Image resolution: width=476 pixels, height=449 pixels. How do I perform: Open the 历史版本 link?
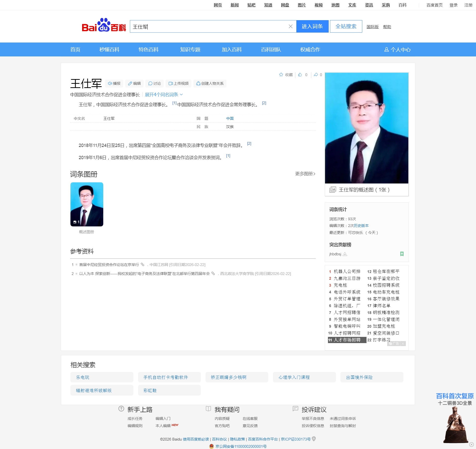tap(361, 226)
